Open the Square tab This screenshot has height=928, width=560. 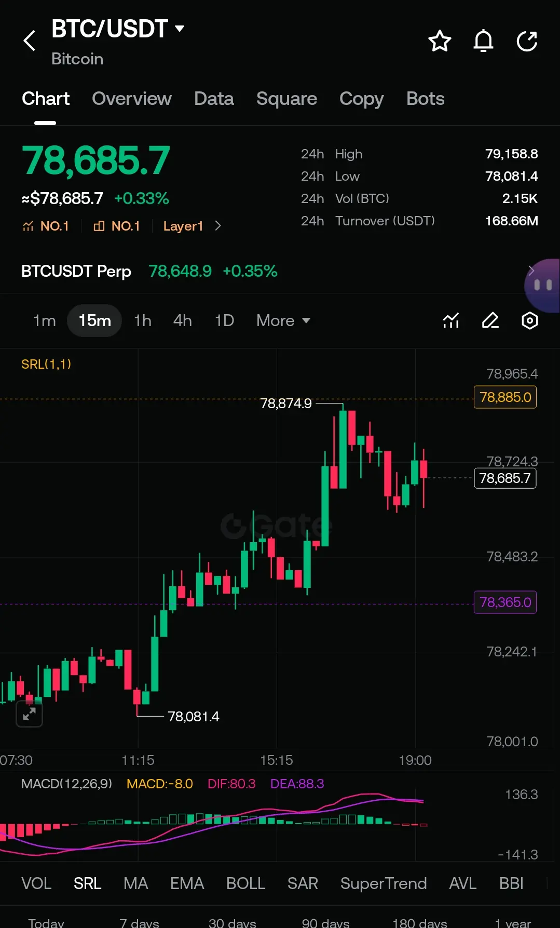[286, 99]
